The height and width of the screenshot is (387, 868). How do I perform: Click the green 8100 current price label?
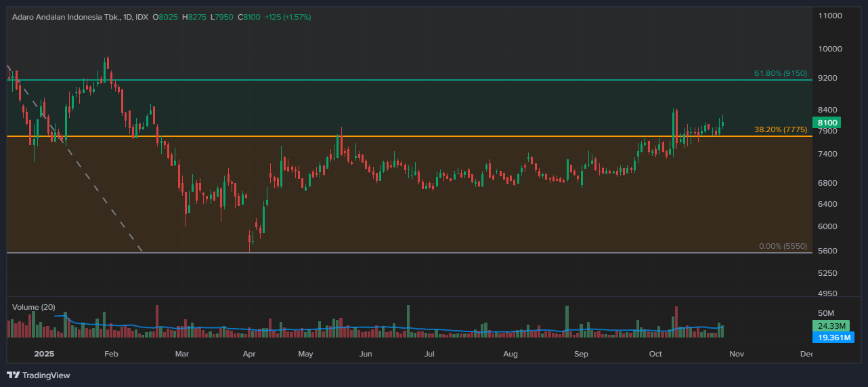point(828,123)
